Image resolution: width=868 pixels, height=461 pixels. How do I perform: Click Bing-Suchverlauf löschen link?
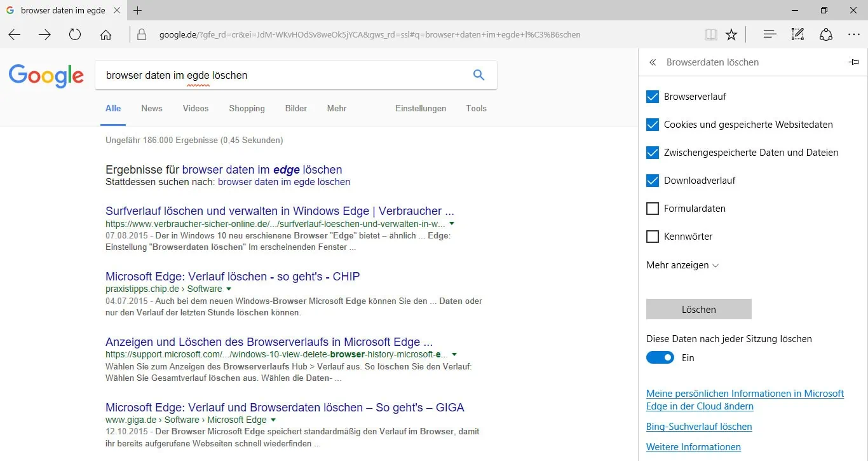699,427
